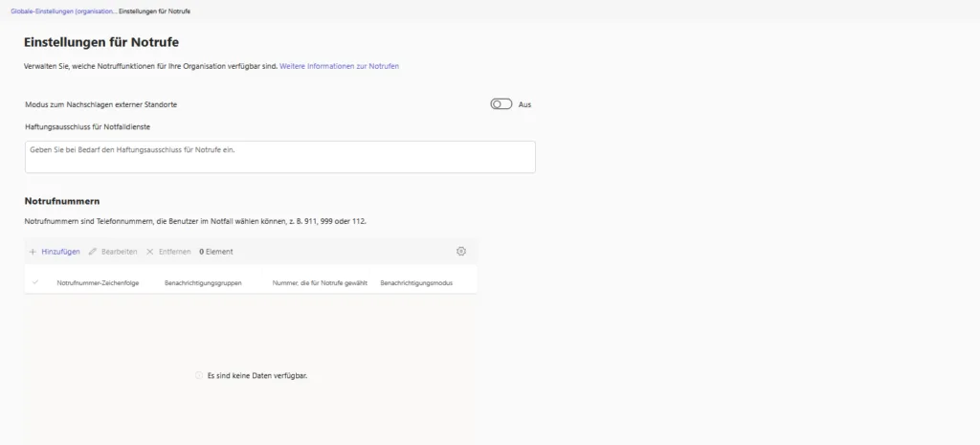Click the Bearbeiten button label
The width and height of the screenshot is (980, 445).
tap(120, 252)
